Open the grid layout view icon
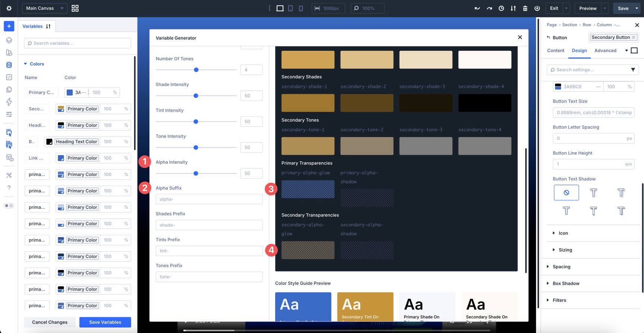This screenshot has width=644, height=333. coord(75,8)
